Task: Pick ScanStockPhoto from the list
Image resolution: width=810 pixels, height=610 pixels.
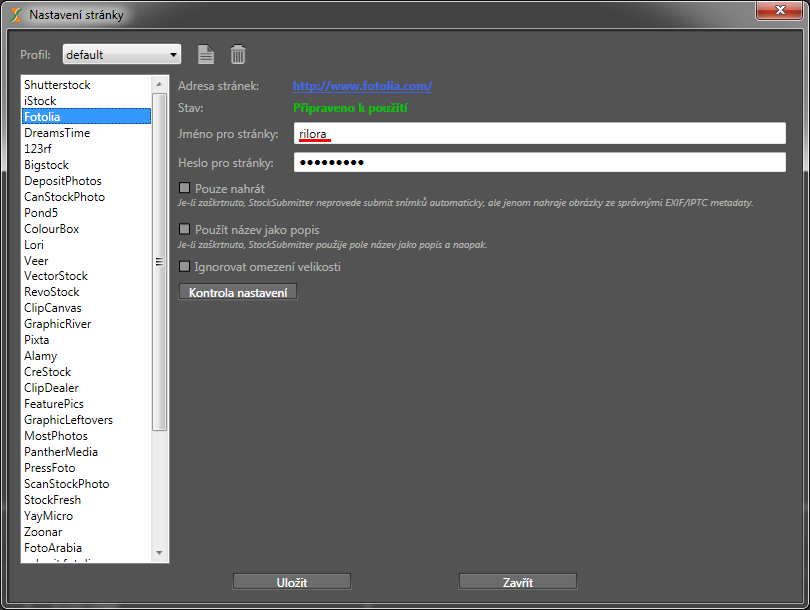Action: [86, 484]
